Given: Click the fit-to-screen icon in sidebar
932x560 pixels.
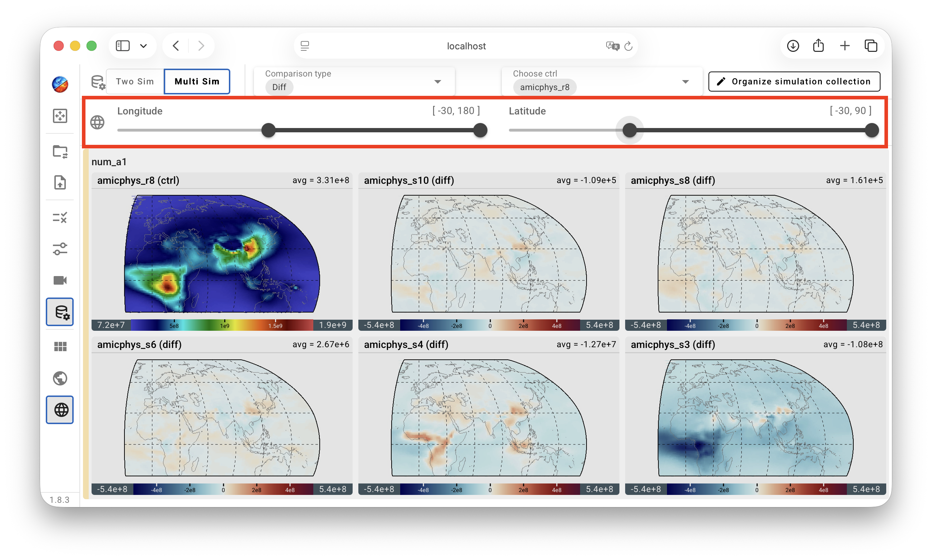Looking at the screenshot, I should pos(60,116).
